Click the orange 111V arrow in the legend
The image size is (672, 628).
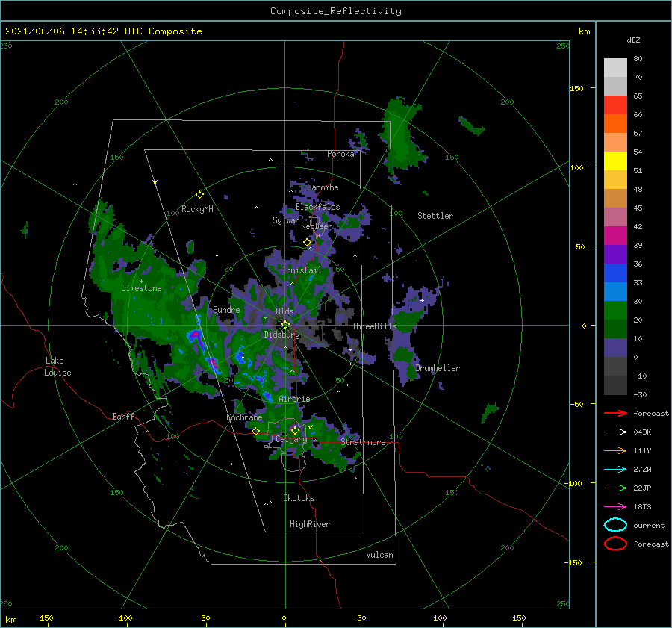tap(615, 450)
